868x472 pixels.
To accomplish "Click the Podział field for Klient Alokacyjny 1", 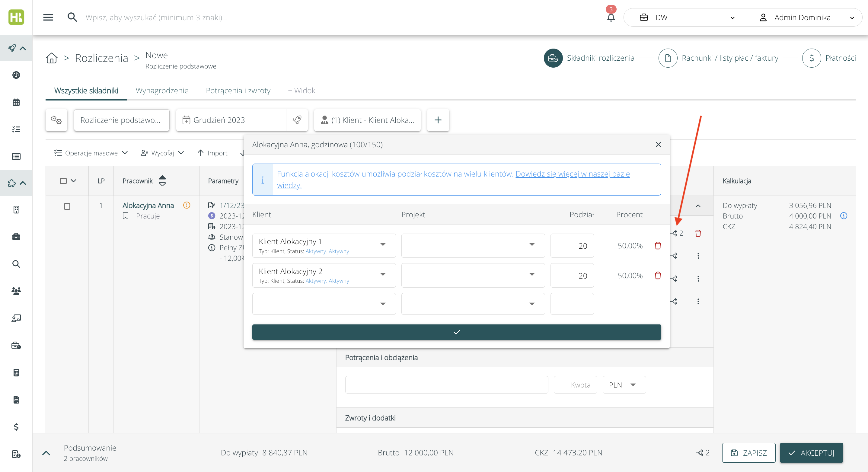I will pyautogui.click(x=572, y=246).
